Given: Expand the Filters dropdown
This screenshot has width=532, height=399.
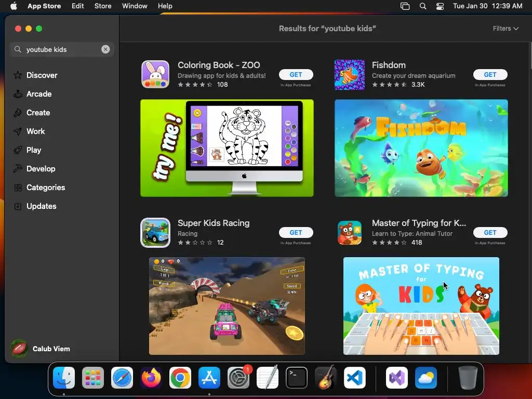Looking at the screenshot, I should [x=506, y=29].
